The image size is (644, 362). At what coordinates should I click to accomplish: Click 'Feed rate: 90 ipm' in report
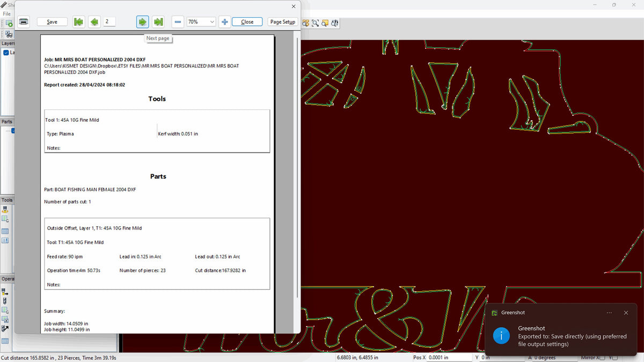click(65, 256)
